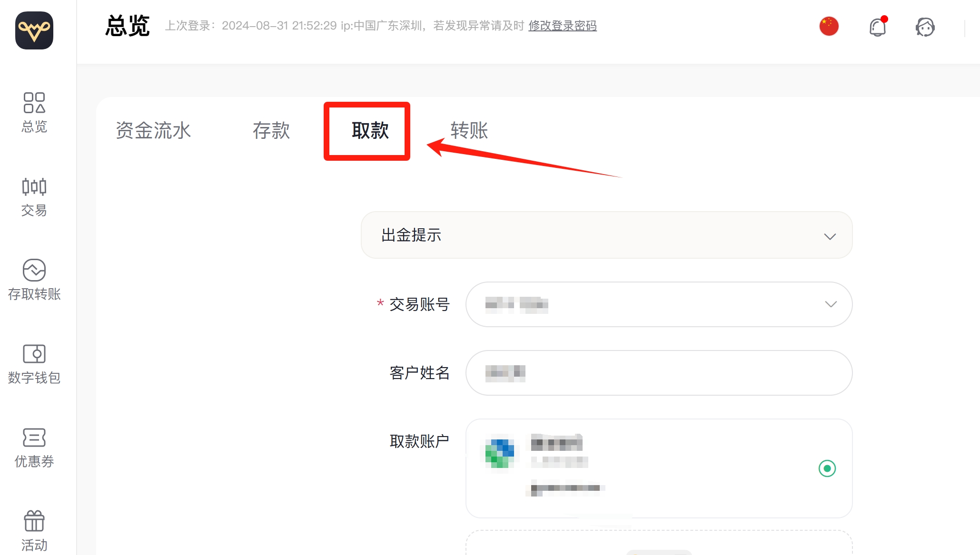Open customer service headset icon
The image size is (980, 555).
click(925, 27)
